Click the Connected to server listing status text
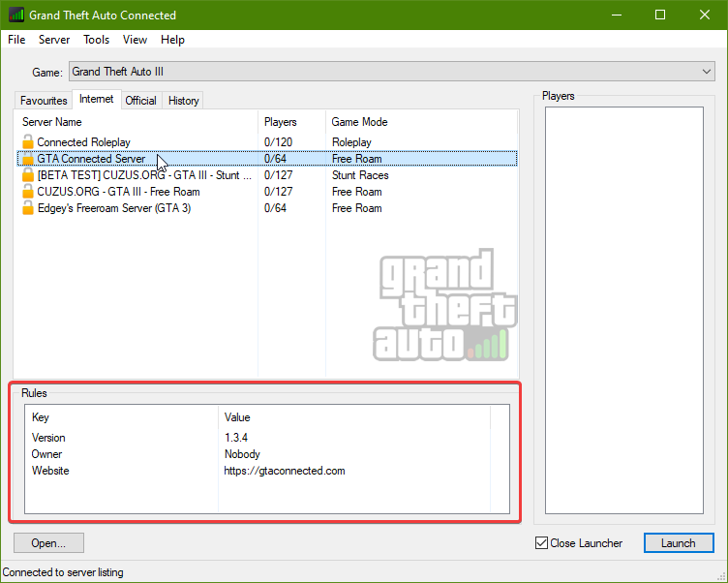728x583 pixels. pos(63,571)
